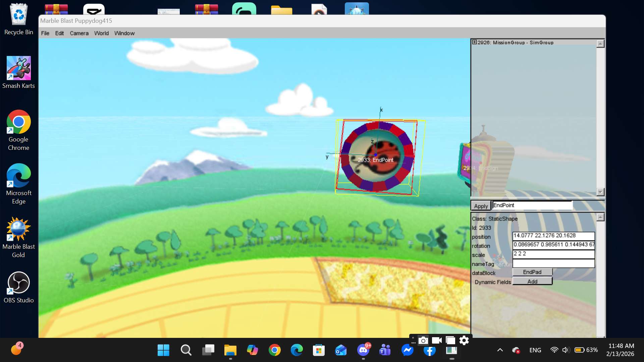The image size is (644, 362).
Task: Click Add for Dynamic Fields
Action: coord(532,282)
